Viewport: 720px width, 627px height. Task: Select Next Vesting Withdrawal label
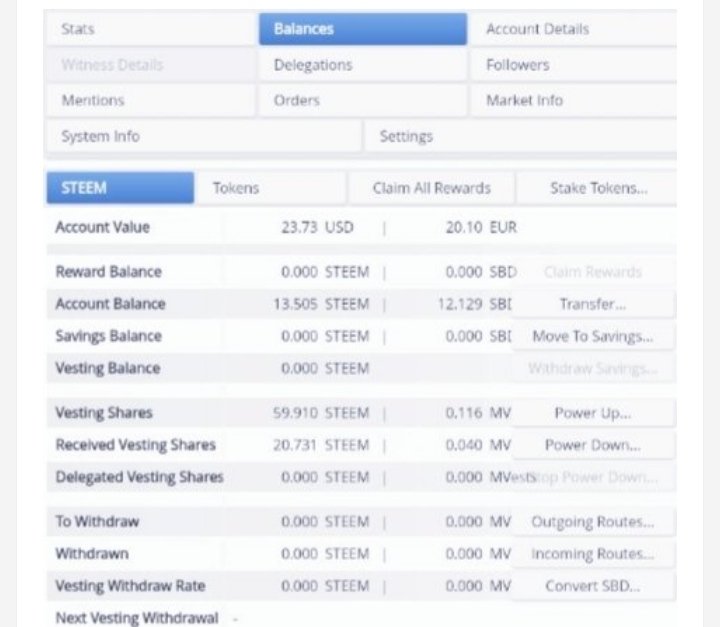[137, 618]
